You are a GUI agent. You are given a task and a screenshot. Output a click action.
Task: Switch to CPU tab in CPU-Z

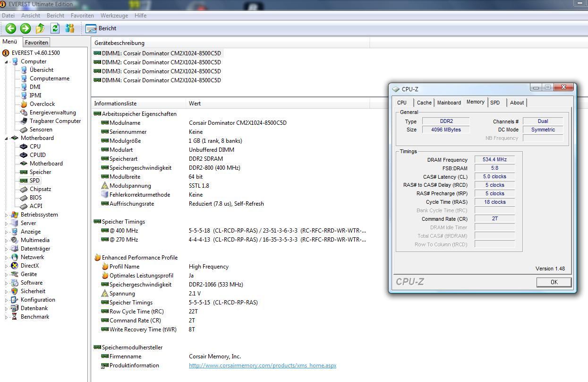click(402, 103)
